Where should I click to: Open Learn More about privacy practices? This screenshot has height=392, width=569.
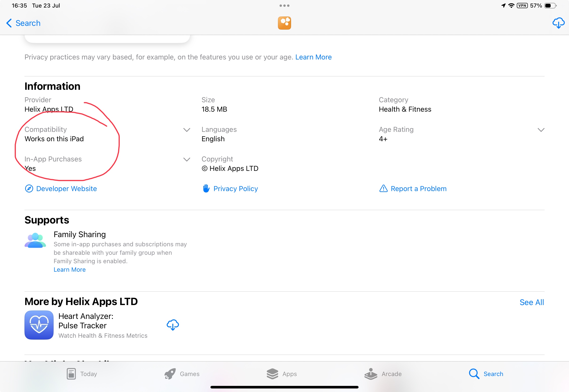313,57
